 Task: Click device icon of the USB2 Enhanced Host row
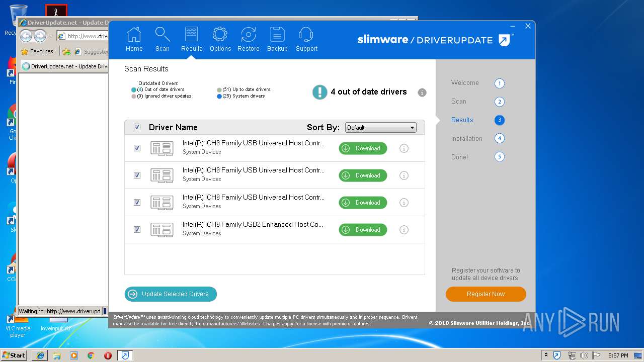[x=162, y=230]
